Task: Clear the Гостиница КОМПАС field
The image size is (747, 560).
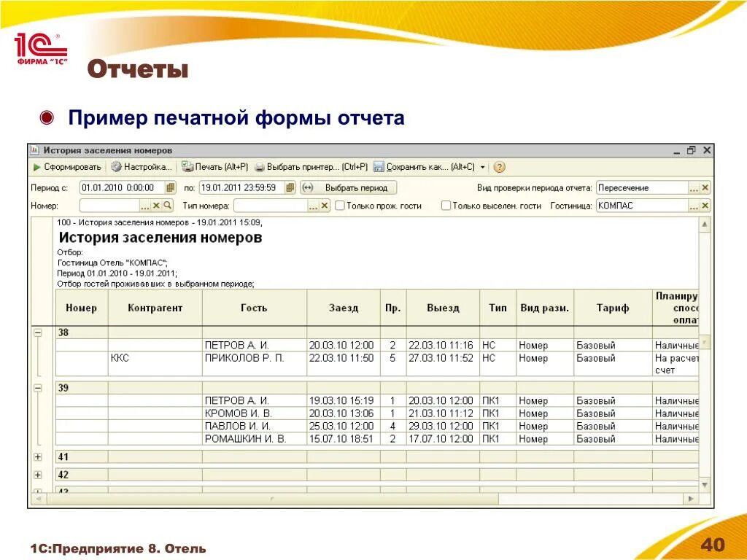Action: click(705, 206)
